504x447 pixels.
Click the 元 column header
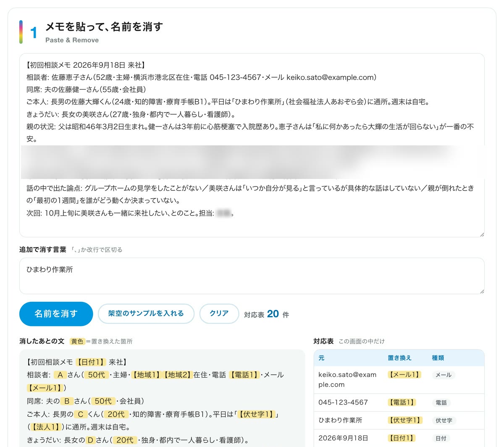[321, 358]
